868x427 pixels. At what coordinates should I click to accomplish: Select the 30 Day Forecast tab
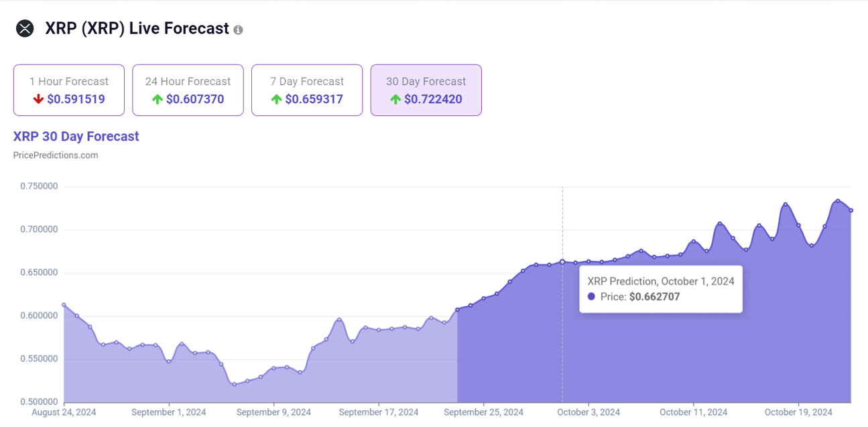click(x=426, y=90)
